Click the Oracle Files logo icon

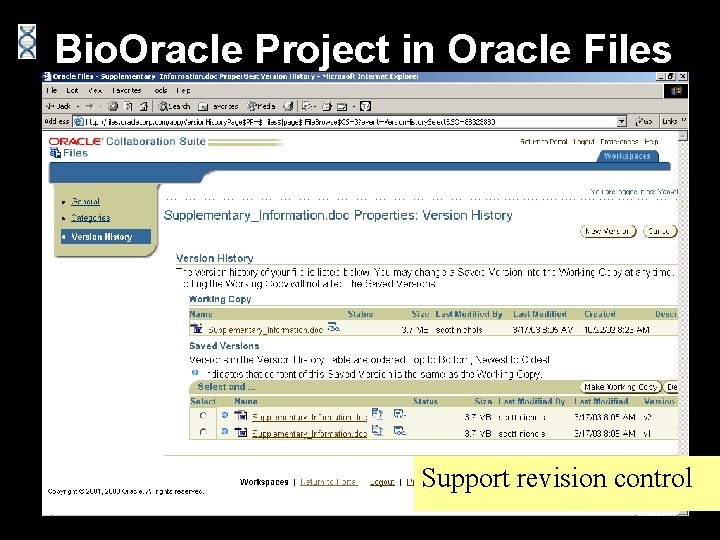coord(55,153)
